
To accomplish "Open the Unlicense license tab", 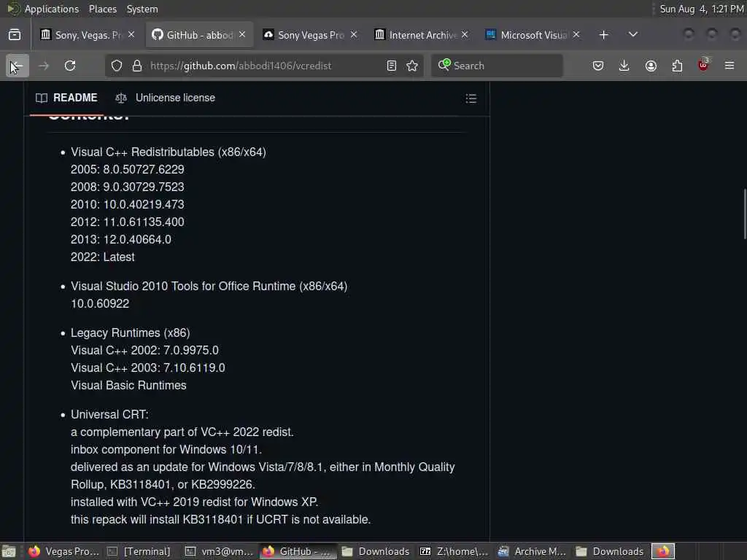I will [166, 98].
